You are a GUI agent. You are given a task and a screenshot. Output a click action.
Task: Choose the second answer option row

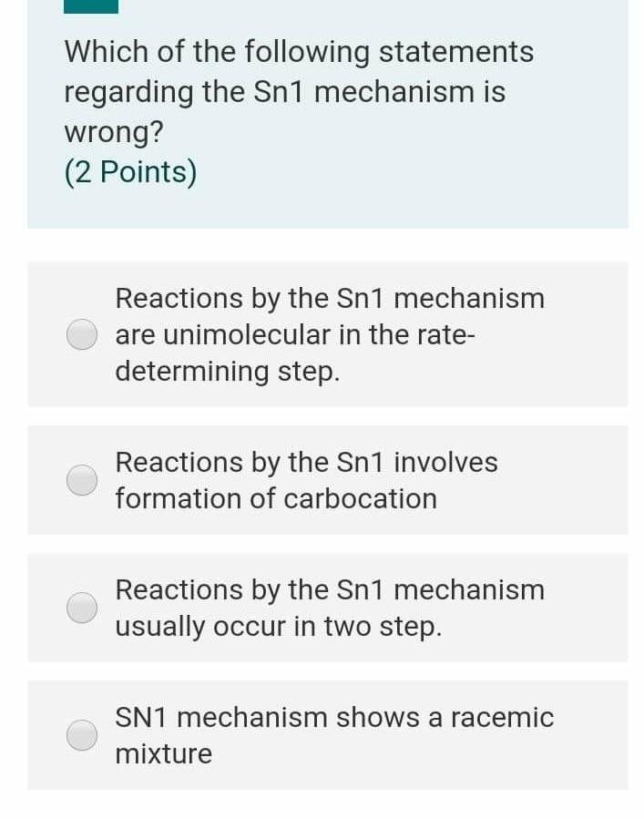(322, 480)
